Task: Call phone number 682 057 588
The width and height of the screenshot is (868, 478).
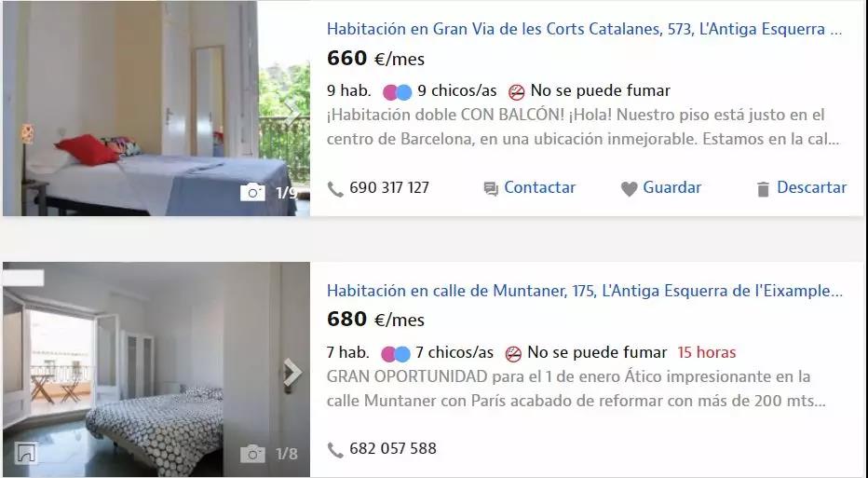Action: pos(392,448)
